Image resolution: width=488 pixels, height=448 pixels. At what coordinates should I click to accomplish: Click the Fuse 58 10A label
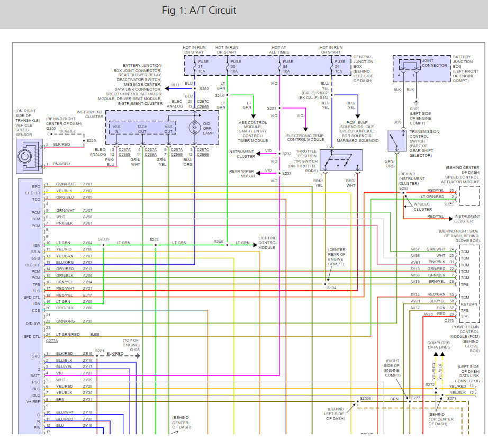(287, 66)
